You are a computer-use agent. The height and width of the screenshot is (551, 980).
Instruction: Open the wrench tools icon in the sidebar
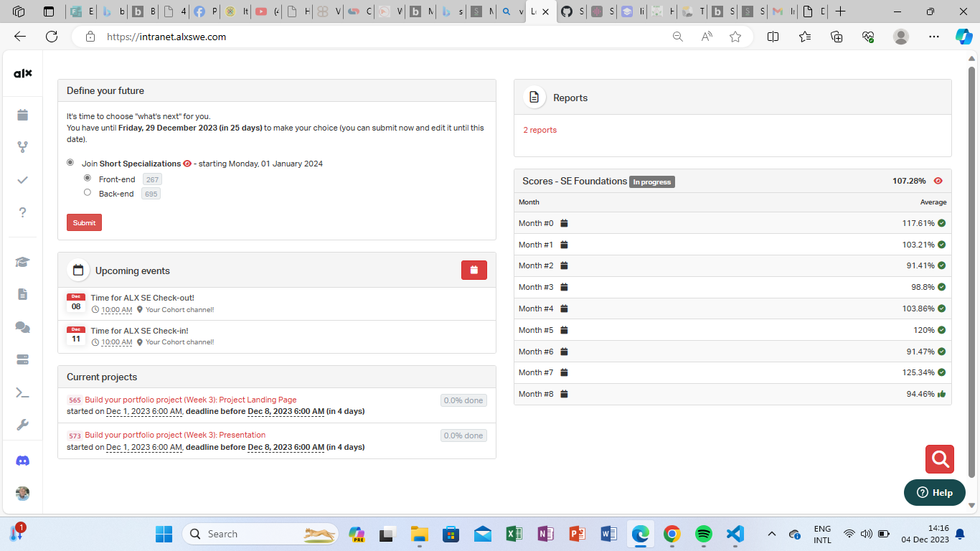(22, 425)
